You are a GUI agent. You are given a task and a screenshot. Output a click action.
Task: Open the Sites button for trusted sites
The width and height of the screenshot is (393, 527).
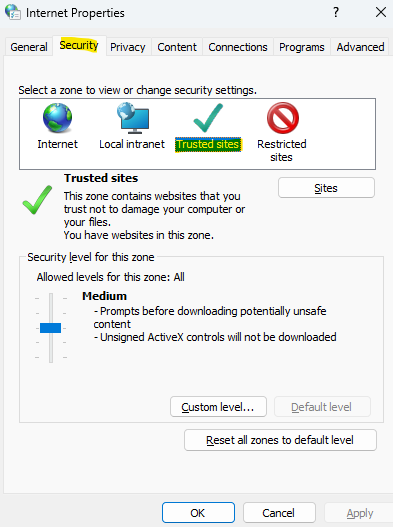326,188
